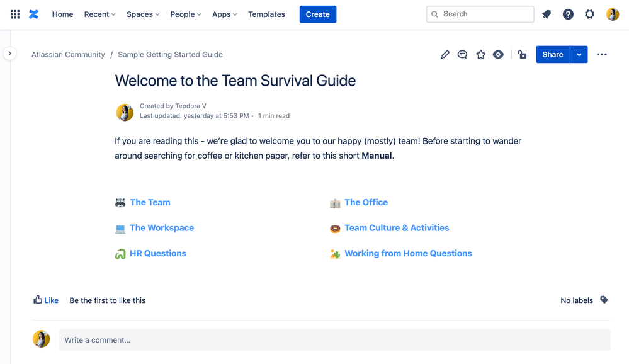Expand the collapsed left sidebar chevron

click(10, 54)
